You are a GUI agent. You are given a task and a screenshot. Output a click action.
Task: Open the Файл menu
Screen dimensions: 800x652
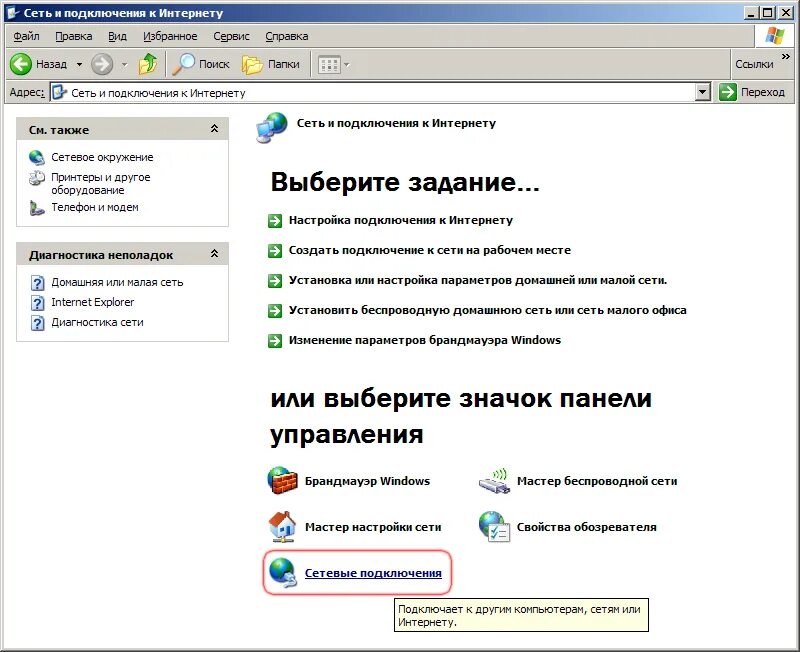(27, 36)
